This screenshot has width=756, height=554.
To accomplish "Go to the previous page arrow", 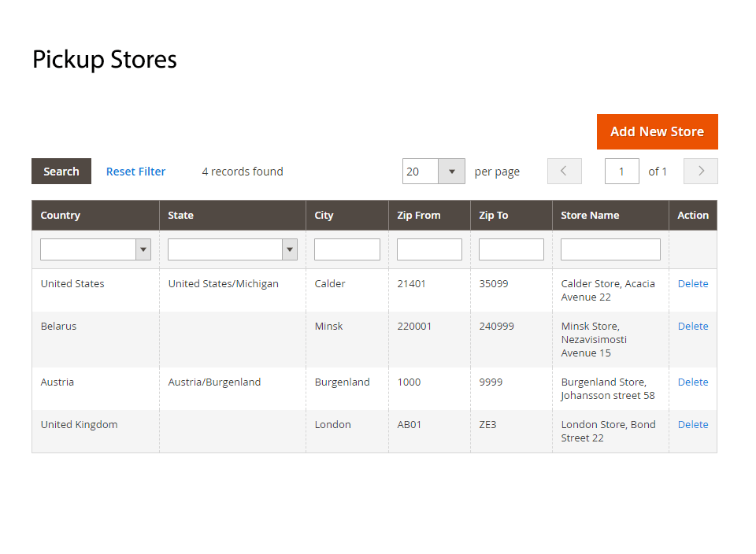I will coord(564,172).
